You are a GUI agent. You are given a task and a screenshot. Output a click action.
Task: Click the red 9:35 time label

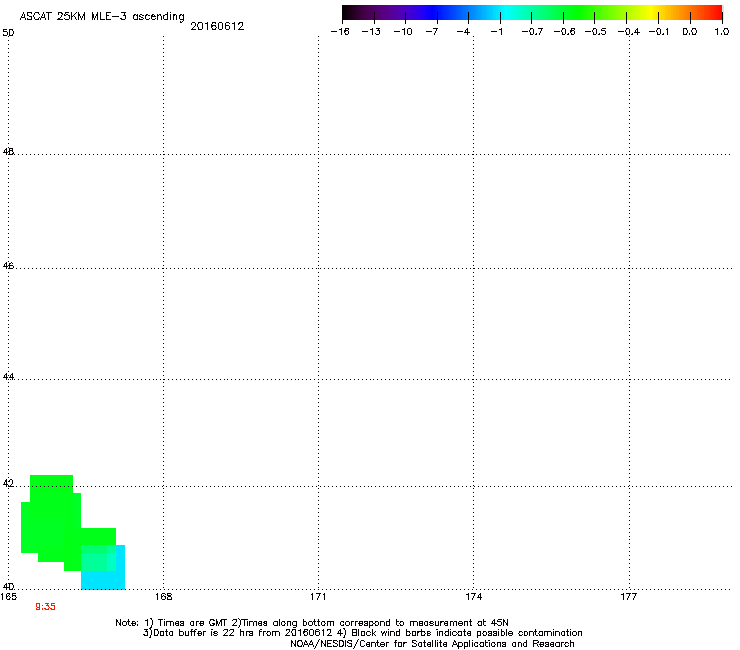pos(45,607)
